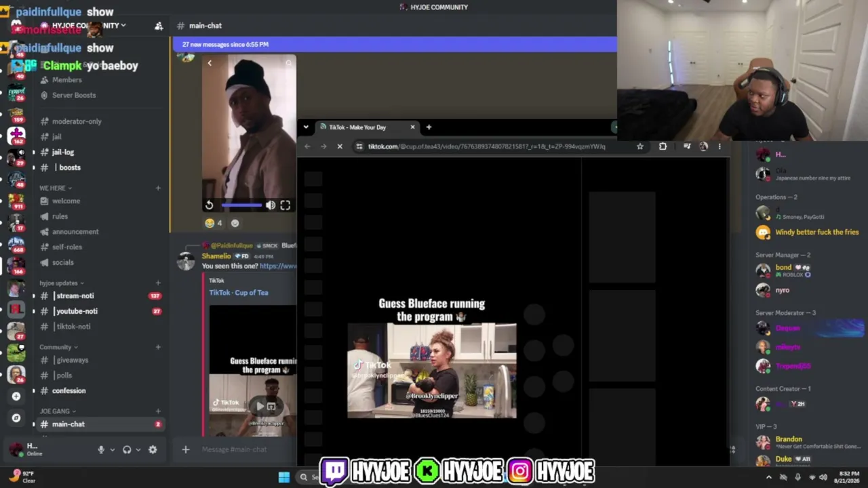The width and height of the screenshot is (868, 488).
Task: Open Shamelio's user profile name
Action: click(216, 256)
